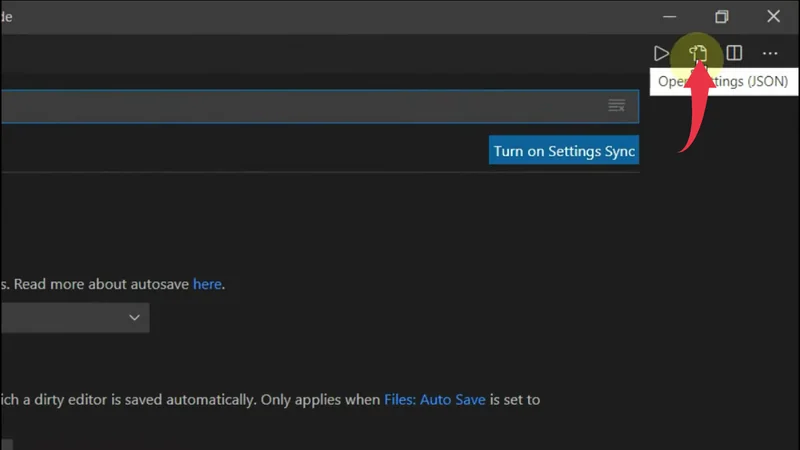Focus the Search settings text box

pos(300,106)
